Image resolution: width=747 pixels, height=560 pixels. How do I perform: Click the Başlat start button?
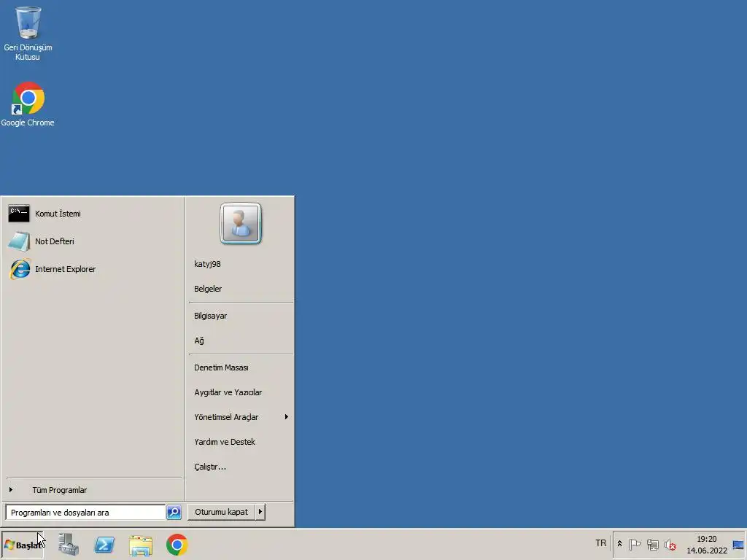23,545
